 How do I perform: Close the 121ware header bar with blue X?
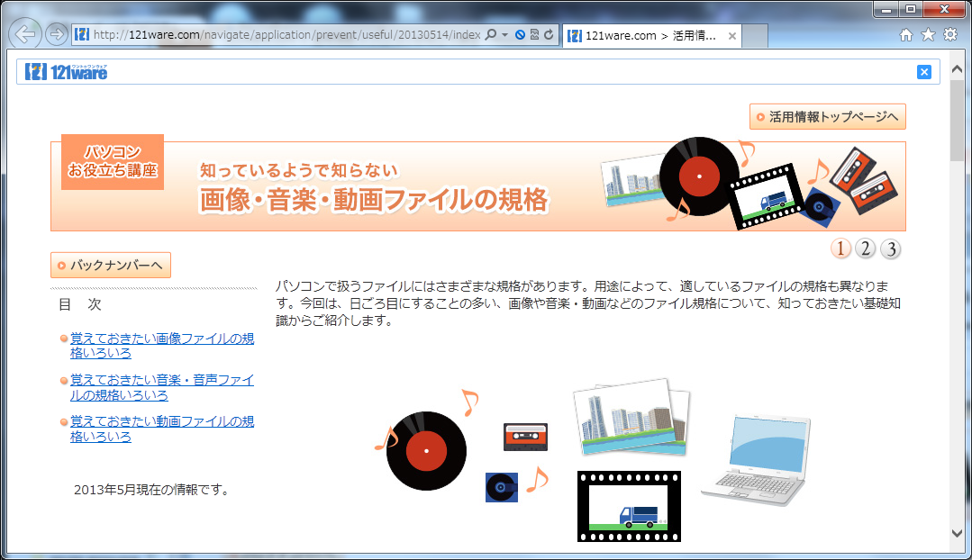click(x=923, y=72)
